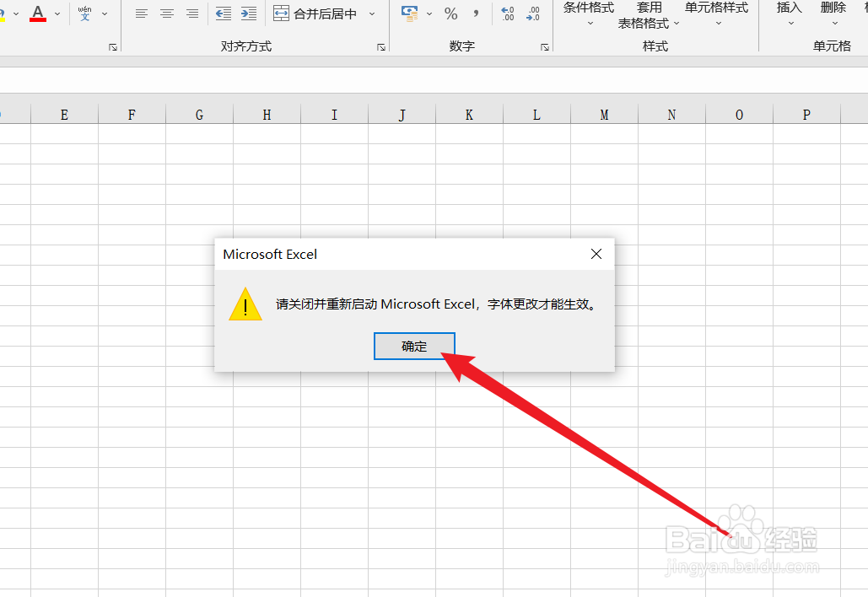The height and width of the screenshot is (597, 868).
Task: Open the 插入 insert dropdown
Action: 790,14
